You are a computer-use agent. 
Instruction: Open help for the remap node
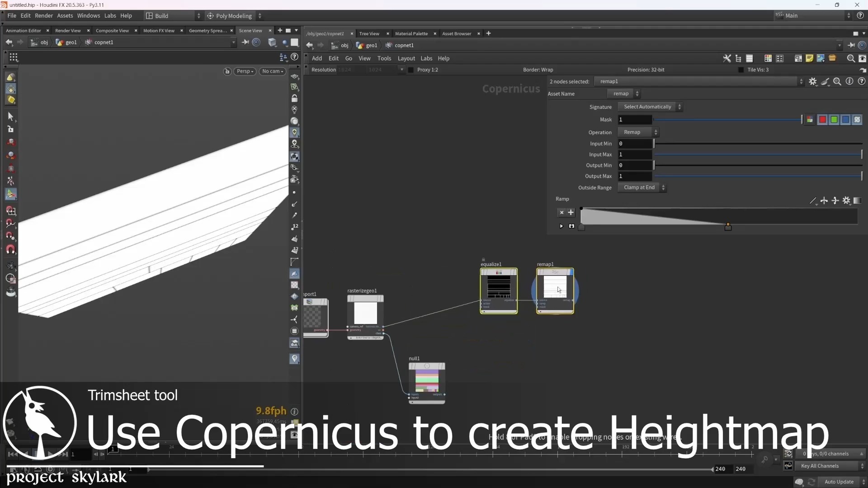coord(862,81)
